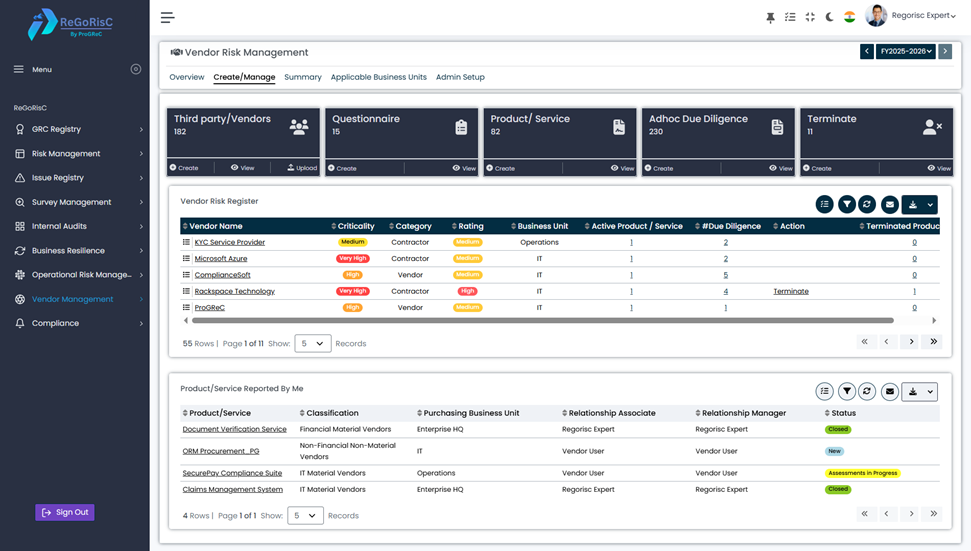Open Risk Management in the sidebar
The height and width of the screenshot is (551, 971).
tap(67, 154)
